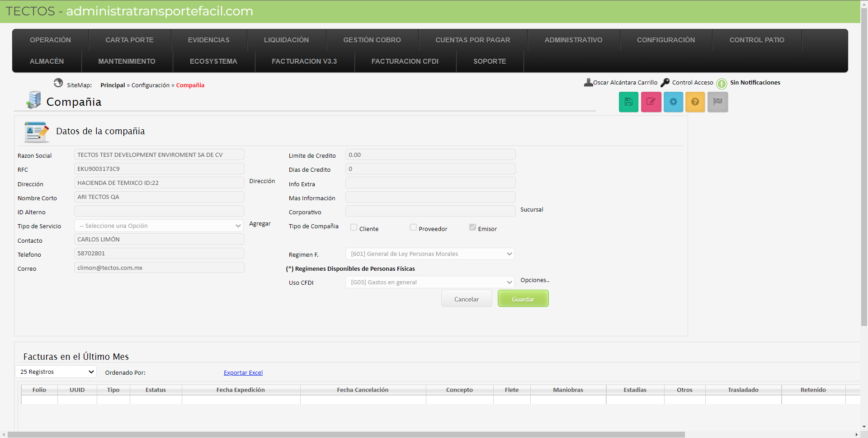Click the green floppy-disk save icon
This screenshot has width=868, height=438.
pyautogui.click(x=628, y=102)
